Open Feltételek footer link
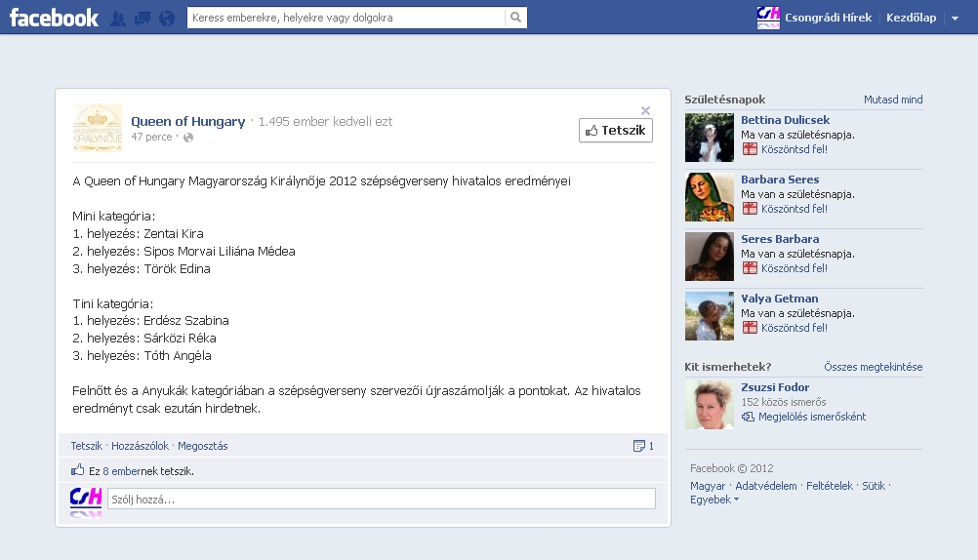The width and height of the screenshot is (978, 560). point(829,486)
